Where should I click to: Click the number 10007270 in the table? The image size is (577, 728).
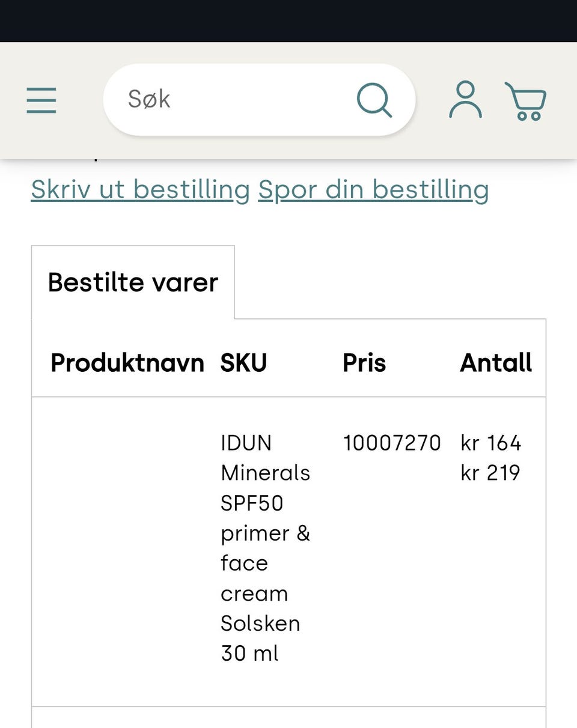(x=392, y=443)
